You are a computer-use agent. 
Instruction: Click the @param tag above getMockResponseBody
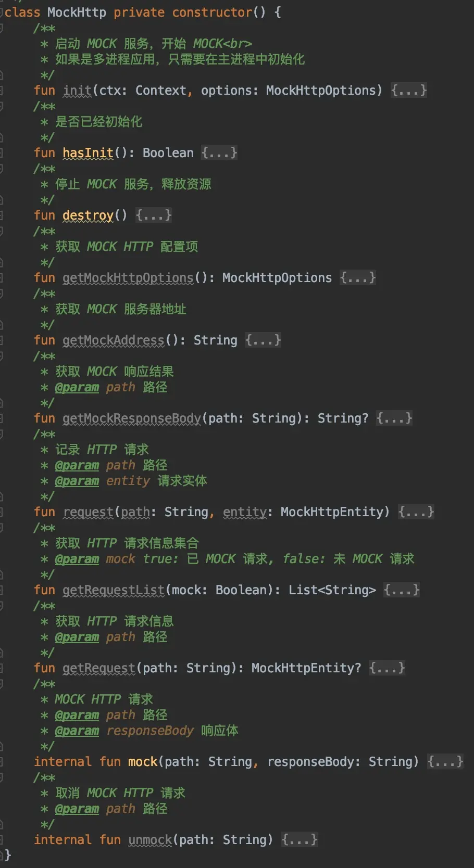tap(77, 387)
